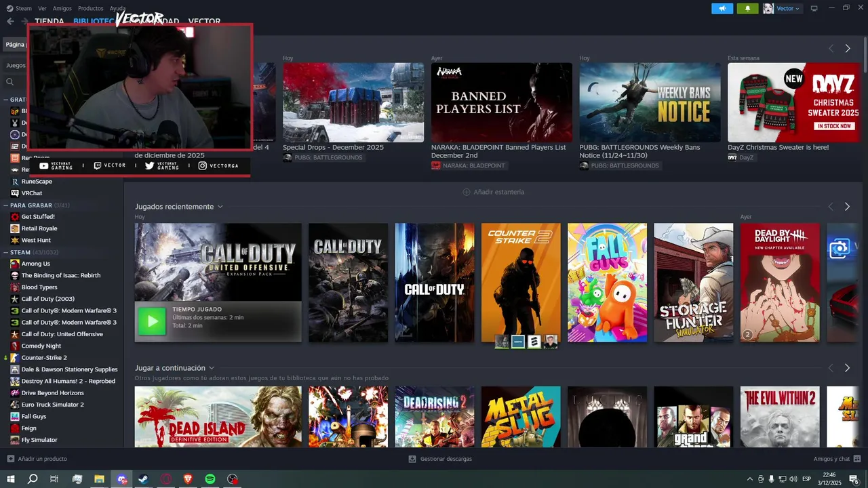Open DayZ Christmas Sweater news item
868x488 pixels.
point(794,102)
